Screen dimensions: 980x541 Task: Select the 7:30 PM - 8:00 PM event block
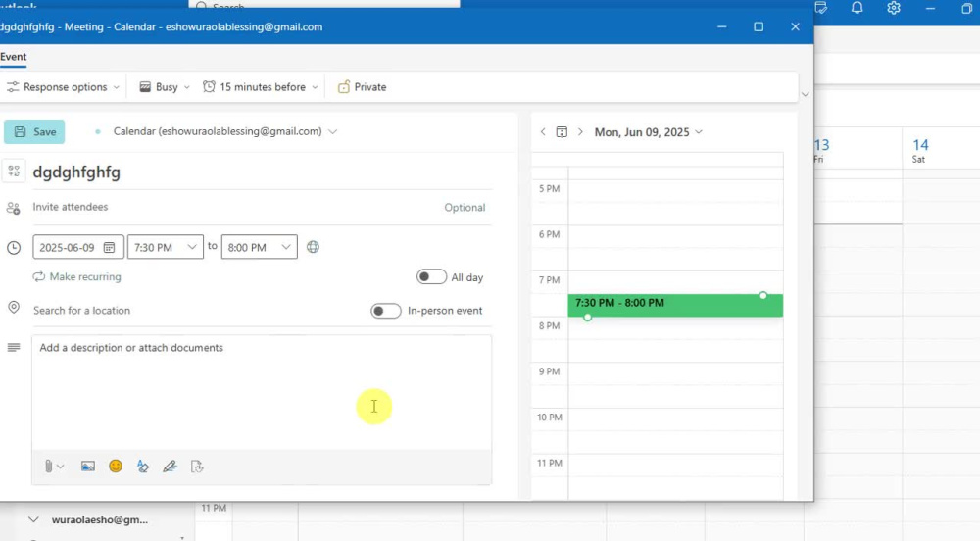[x=675, y=306]
